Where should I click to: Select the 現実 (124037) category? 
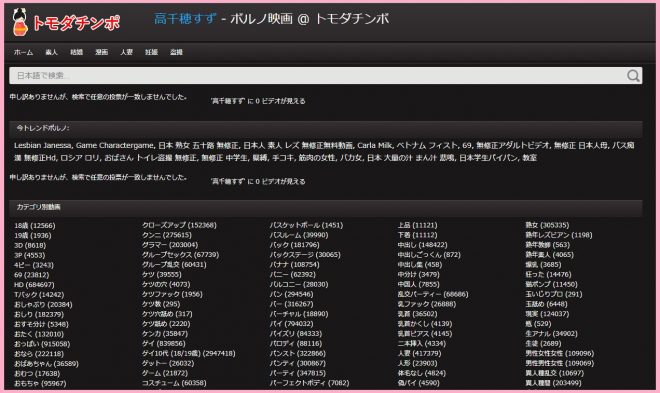[547, 314]
